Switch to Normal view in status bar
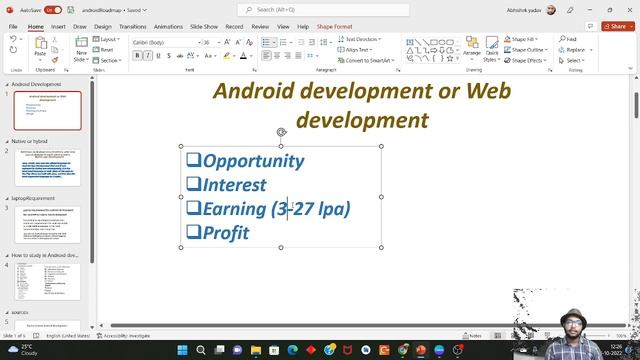 pyautogui.click(x=498, y=336)
